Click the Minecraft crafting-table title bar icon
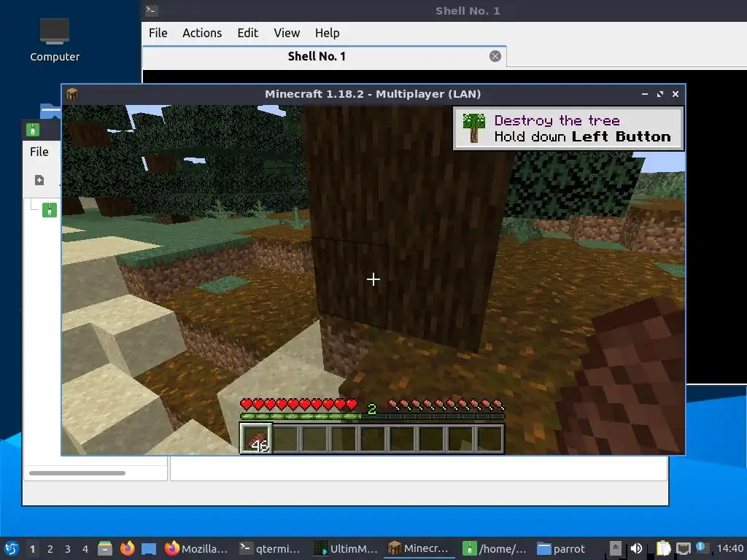This screenshot has height=560, width=747. tap(72, 94)
